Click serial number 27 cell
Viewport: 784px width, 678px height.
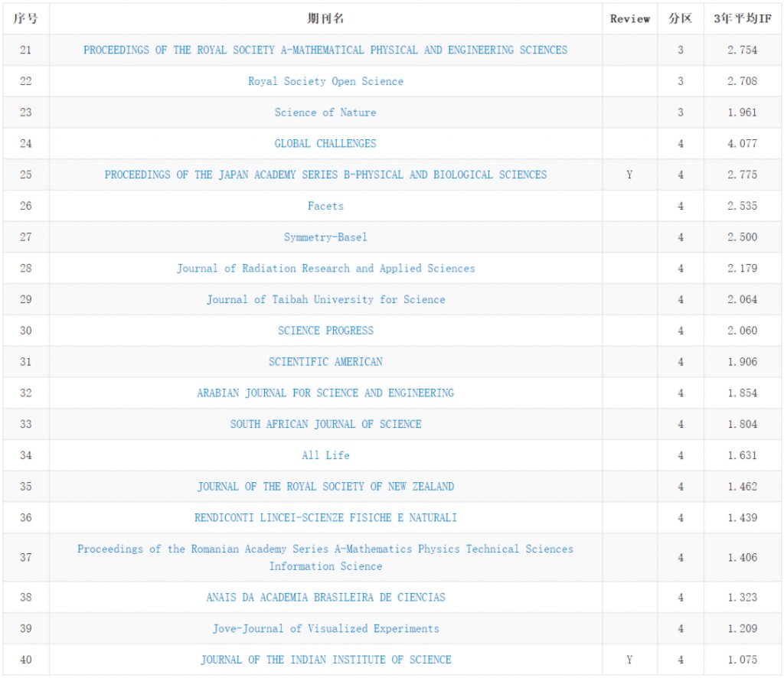point(25,237)
